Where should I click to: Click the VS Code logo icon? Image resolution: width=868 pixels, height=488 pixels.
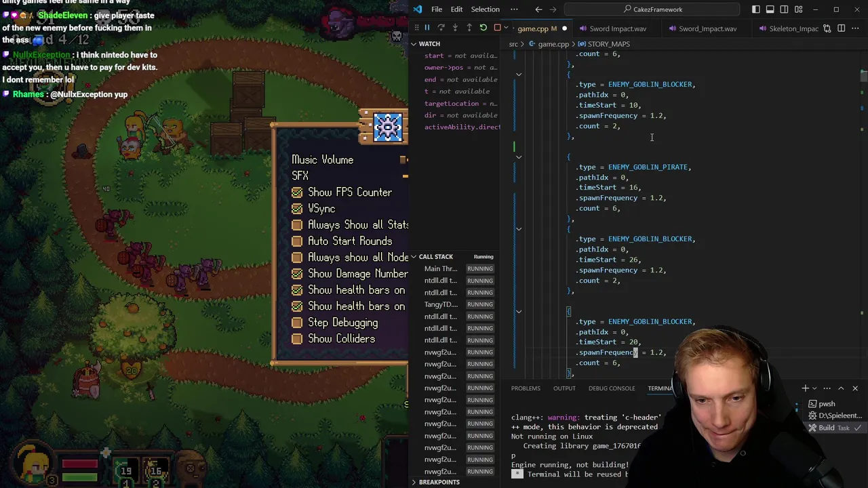pos(417,9)
